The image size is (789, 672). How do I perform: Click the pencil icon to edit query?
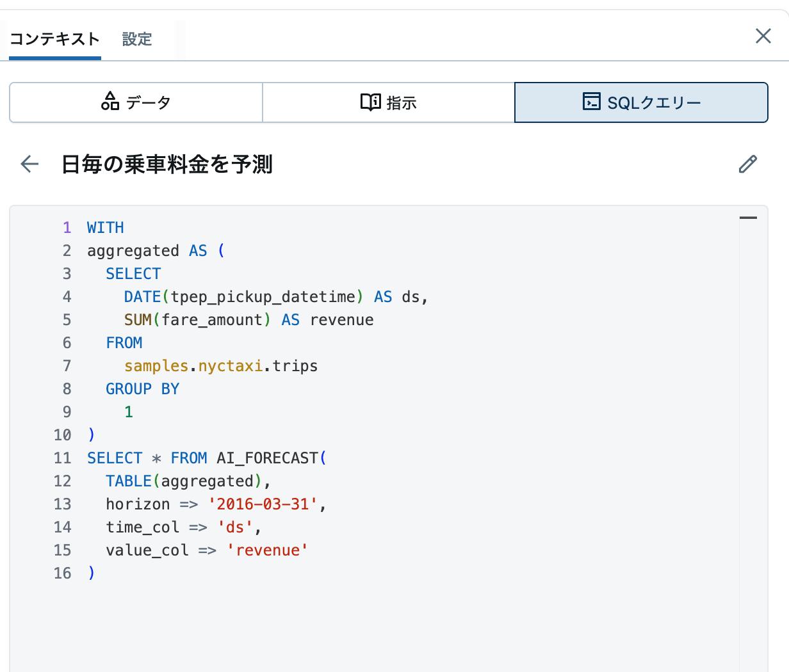coord(747,164)
